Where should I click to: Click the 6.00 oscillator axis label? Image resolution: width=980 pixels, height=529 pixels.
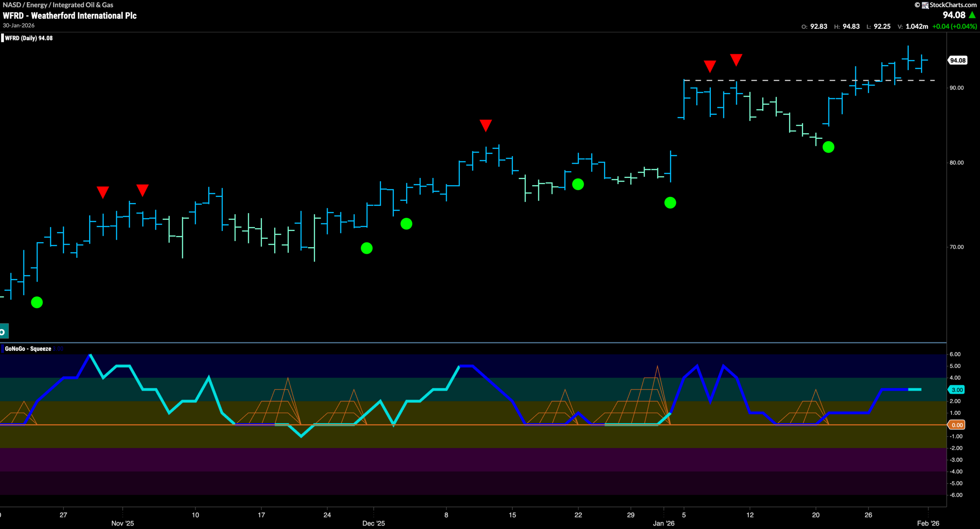(955, 355)
